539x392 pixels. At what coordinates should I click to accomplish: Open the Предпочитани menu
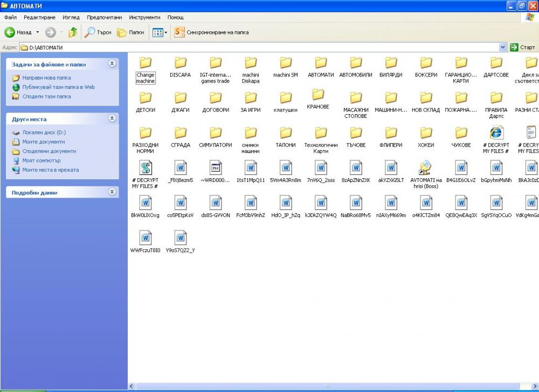104,17
